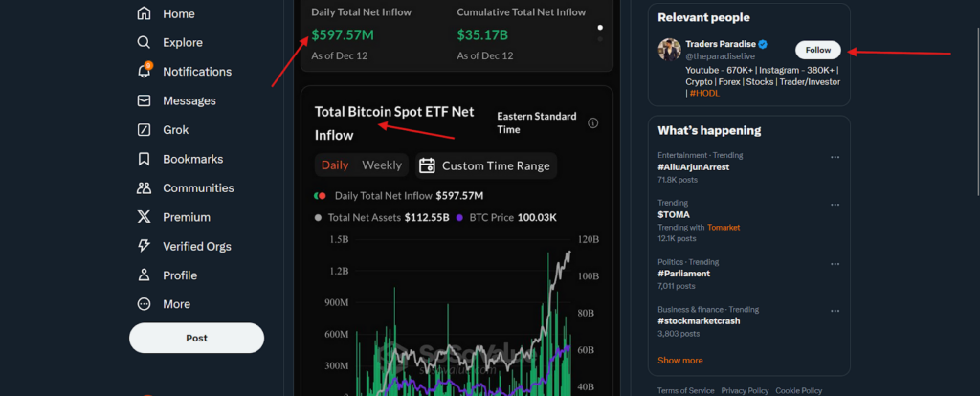This screenshot has width=980, height=396.
Task: Click the Traders Paradise name
Action: pos(721,44)
